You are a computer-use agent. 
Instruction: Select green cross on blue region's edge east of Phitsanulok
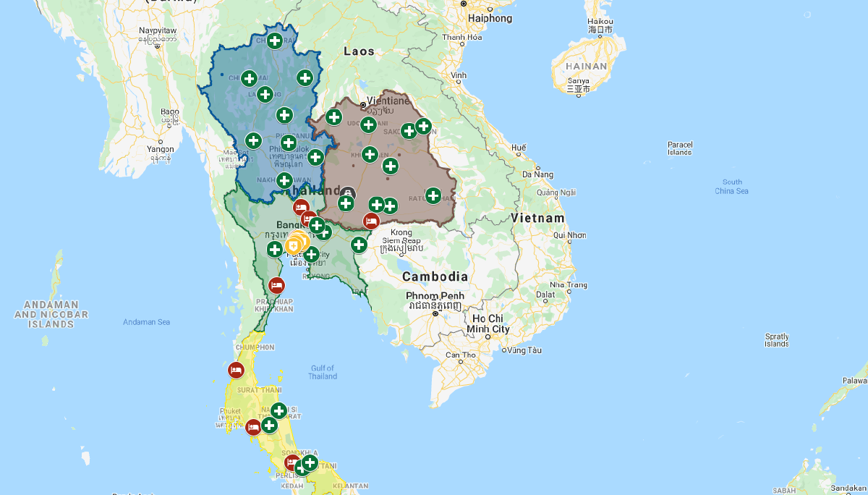[315, 157]
